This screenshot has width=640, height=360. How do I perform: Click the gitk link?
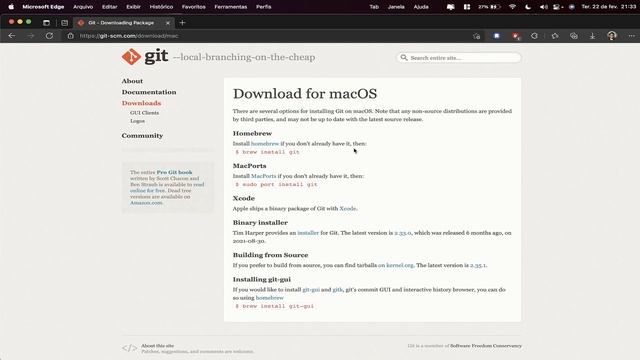pyautogui.click(x=337, y=289)
